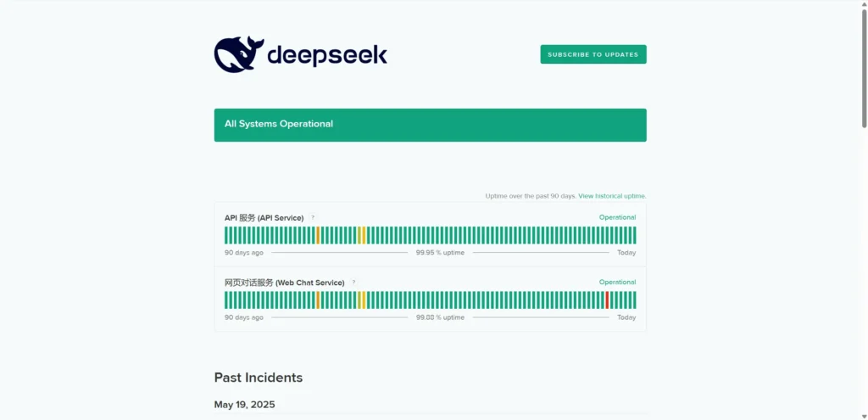Click the leftmost bar in Web Chat Service
This screenshot has height=420, width=868.
pos(226,300)
